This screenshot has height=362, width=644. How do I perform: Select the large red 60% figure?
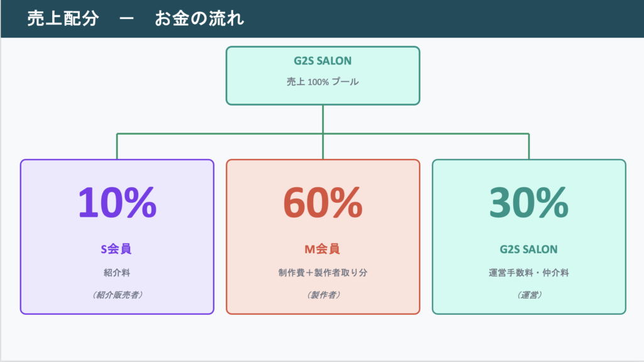323,202
